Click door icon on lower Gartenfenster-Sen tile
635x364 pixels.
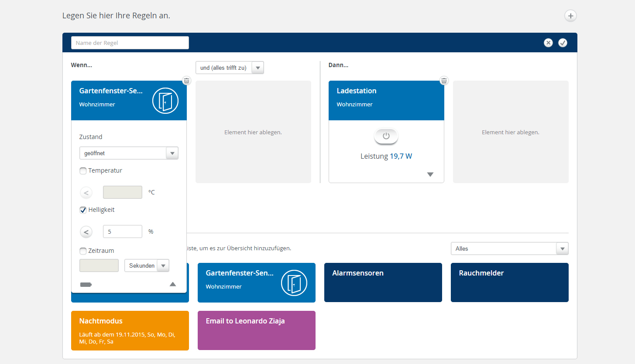(294, 282)
